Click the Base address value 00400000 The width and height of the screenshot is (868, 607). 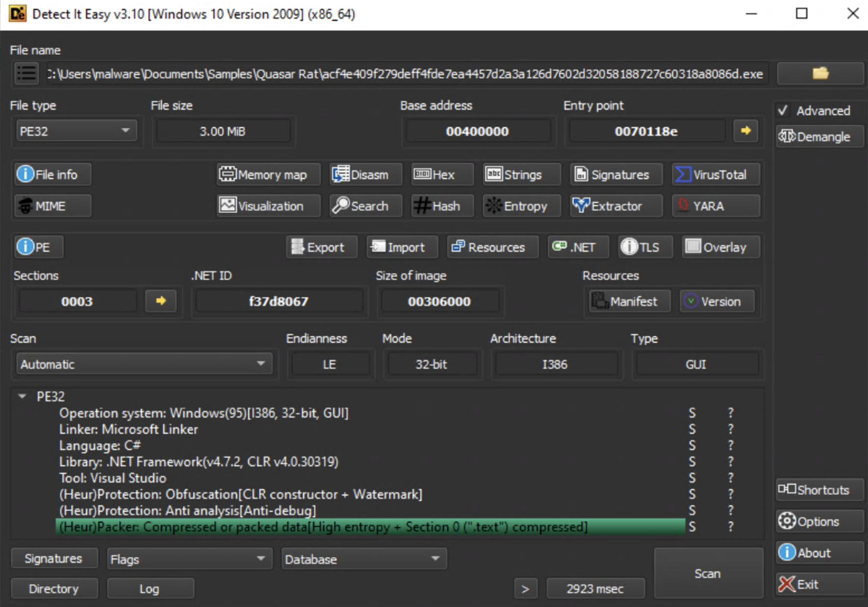(x=478, y=131)
